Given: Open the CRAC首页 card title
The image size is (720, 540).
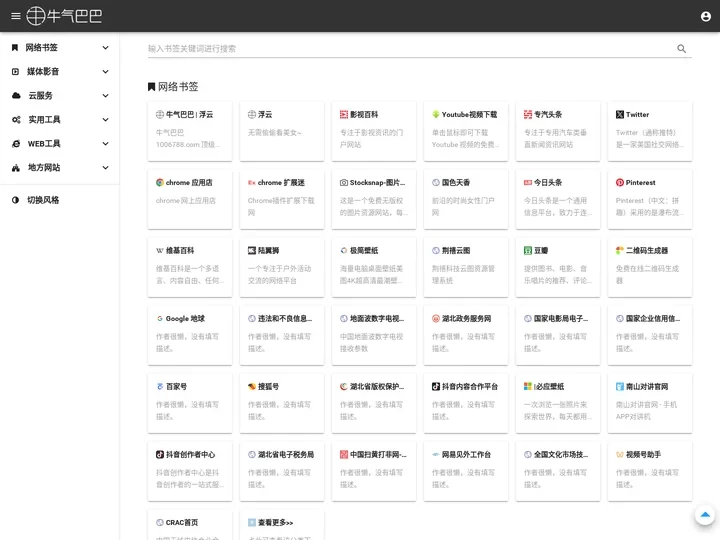Looking at the screenshot, I should 182,522.
